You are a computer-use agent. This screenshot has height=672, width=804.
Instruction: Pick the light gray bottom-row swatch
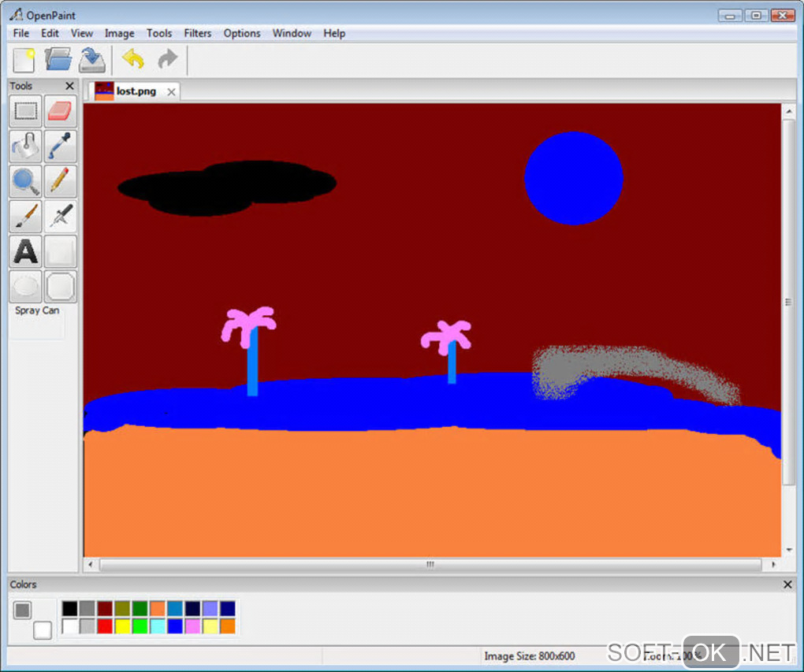tap(87, 626)
